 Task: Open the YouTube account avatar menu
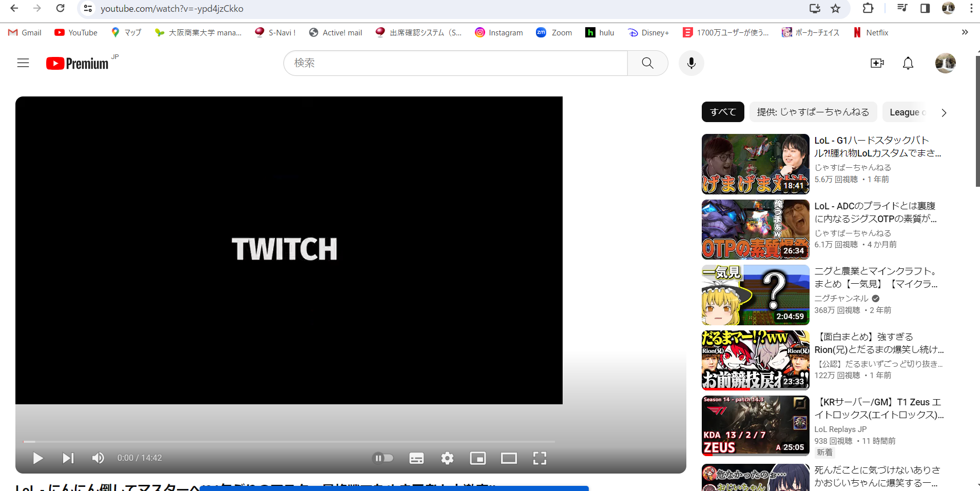coord(945,63)
